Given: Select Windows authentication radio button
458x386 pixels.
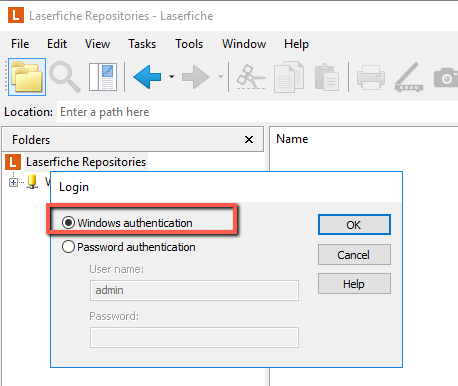Looking at the screenshot, I should pyautogui.click(x=68, y=223).
